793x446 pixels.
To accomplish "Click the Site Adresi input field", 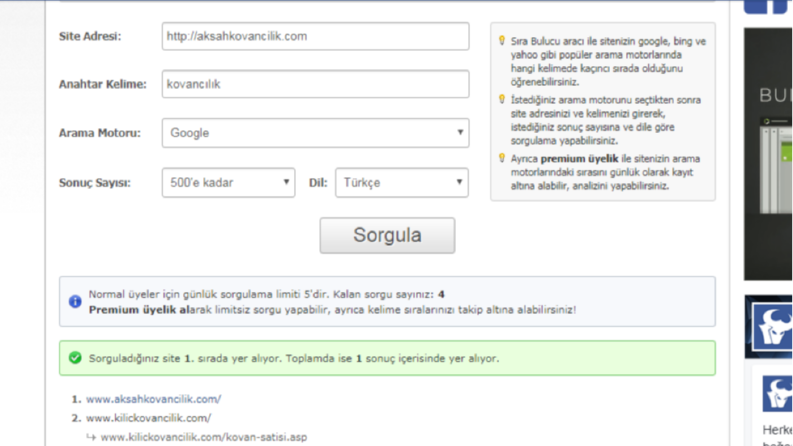I will (x=316, y=36).
